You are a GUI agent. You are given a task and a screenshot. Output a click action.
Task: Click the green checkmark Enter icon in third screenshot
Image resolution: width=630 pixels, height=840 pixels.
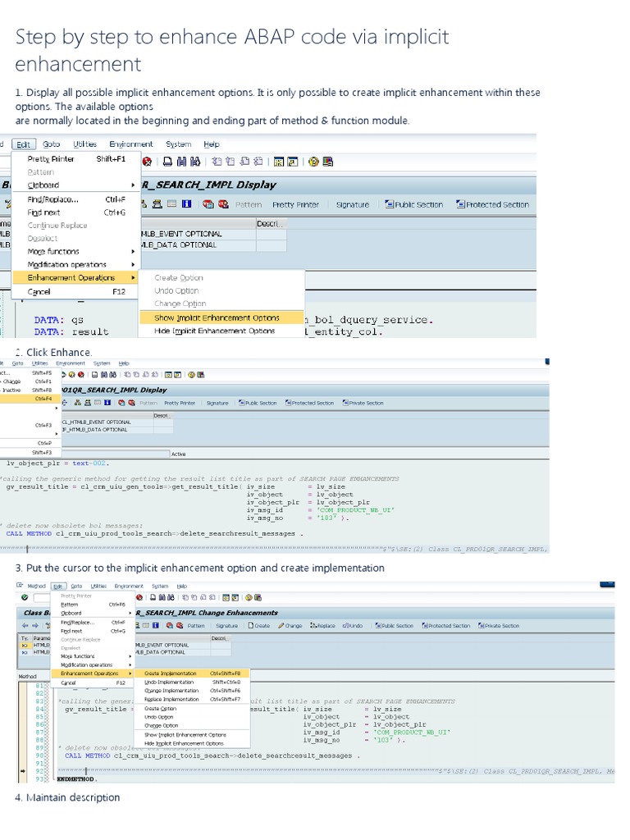tap(25, 598)
